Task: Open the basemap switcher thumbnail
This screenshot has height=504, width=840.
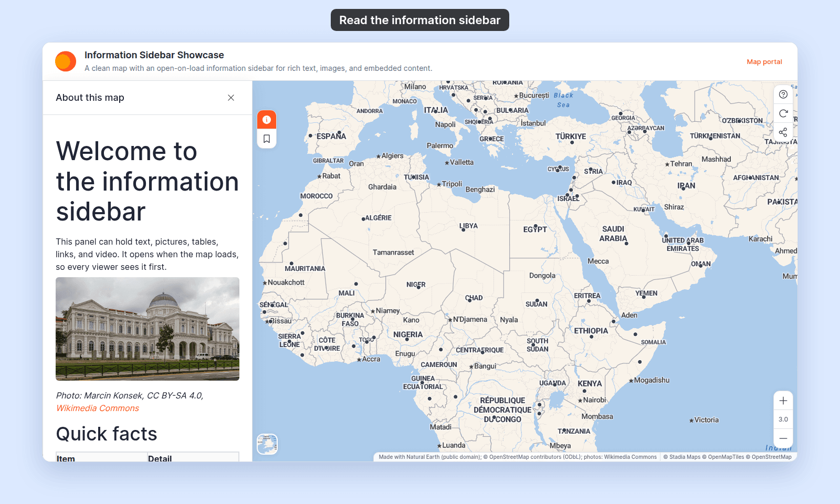Action: pyautogui.click(x=267, y=444)
